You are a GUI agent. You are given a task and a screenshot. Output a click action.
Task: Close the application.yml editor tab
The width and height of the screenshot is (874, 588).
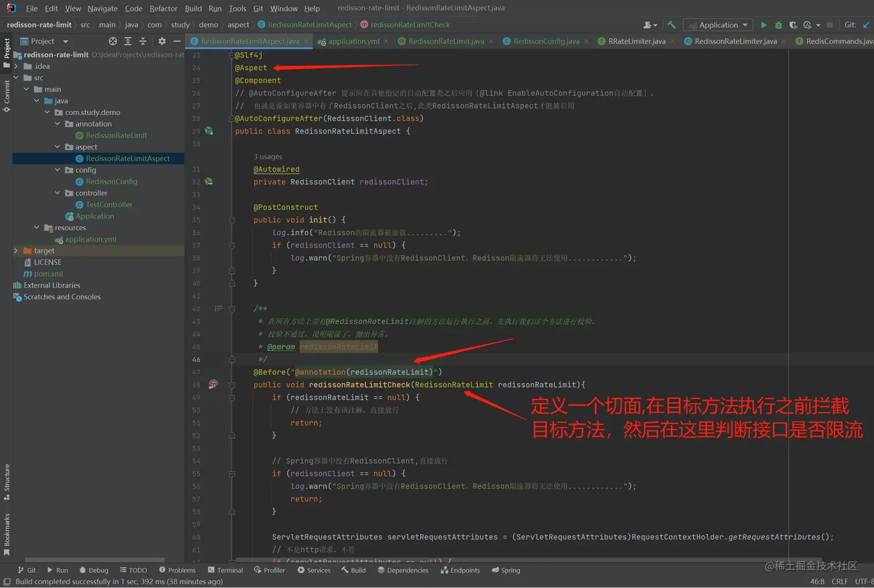(x=386, y=42)
